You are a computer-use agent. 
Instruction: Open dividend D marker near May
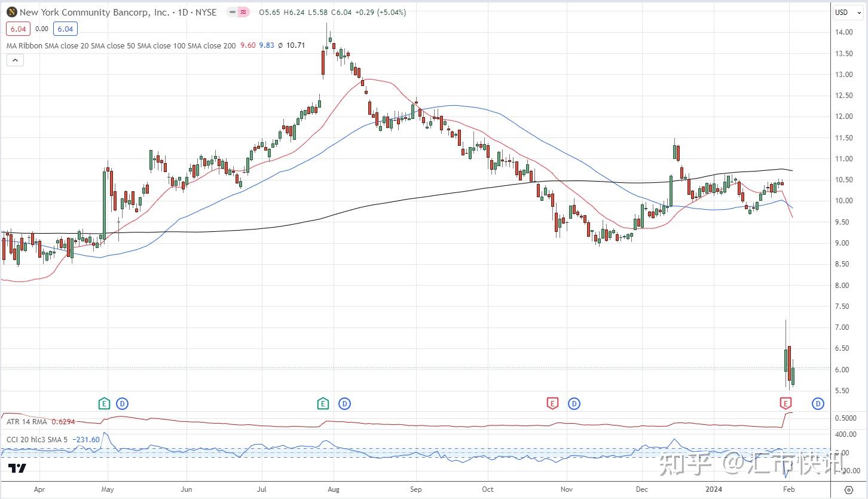coord(123,404)
